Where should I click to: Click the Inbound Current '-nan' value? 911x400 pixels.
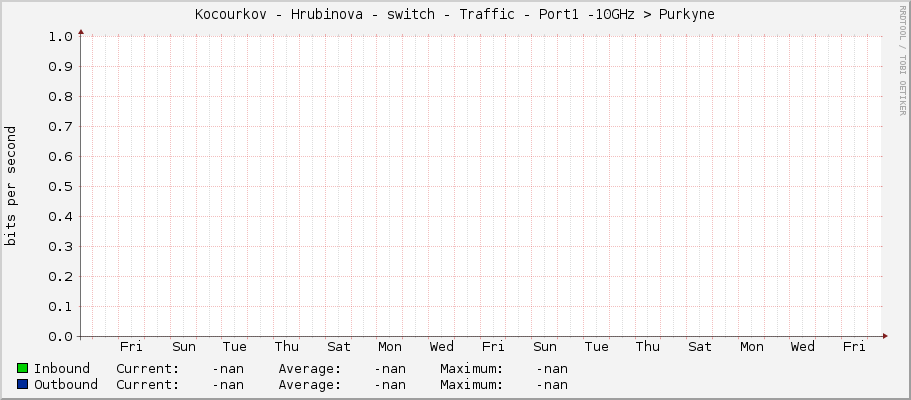coord(227,369)
